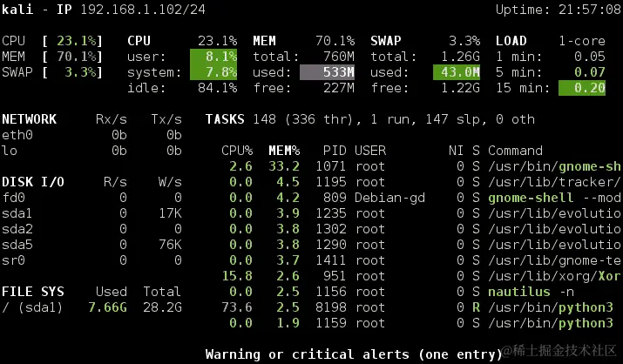The height and width of the screenshot is (364, 623).
Task: Sort processes by the CPU% column header
Action: (x=237, y=151)
